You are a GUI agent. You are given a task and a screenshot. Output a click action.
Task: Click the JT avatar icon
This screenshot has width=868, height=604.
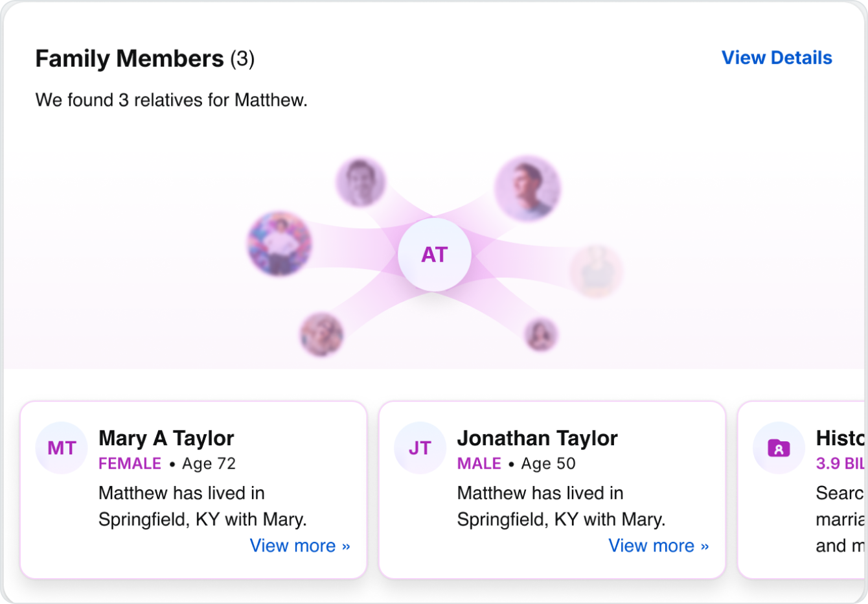click(x=420, y=448)
